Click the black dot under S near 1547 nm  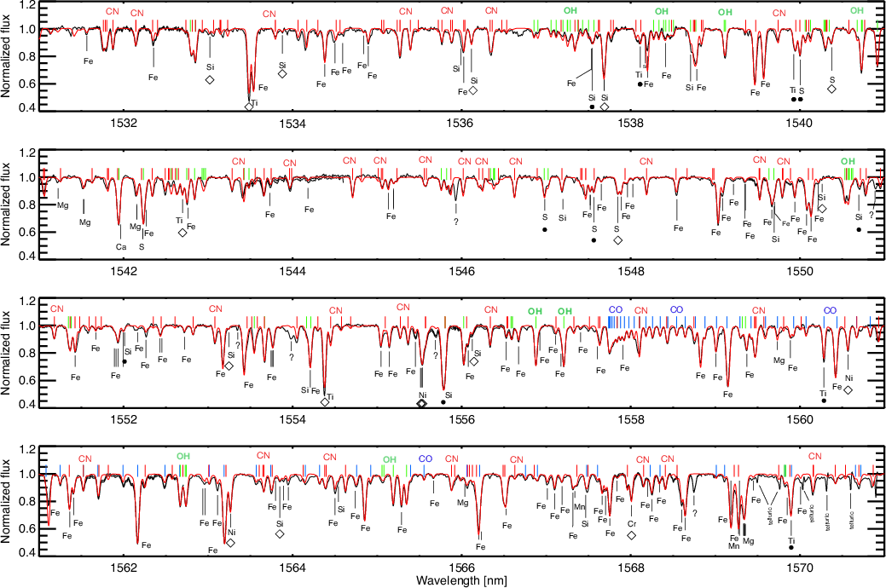[x=545, y=230]
